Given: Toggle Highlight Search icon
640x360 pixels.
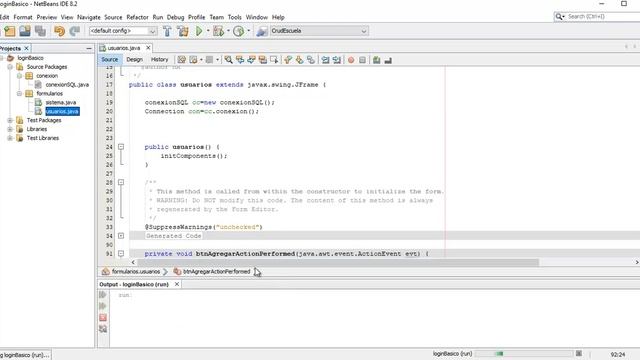Looking at the screenshot, I should point(263,60).
